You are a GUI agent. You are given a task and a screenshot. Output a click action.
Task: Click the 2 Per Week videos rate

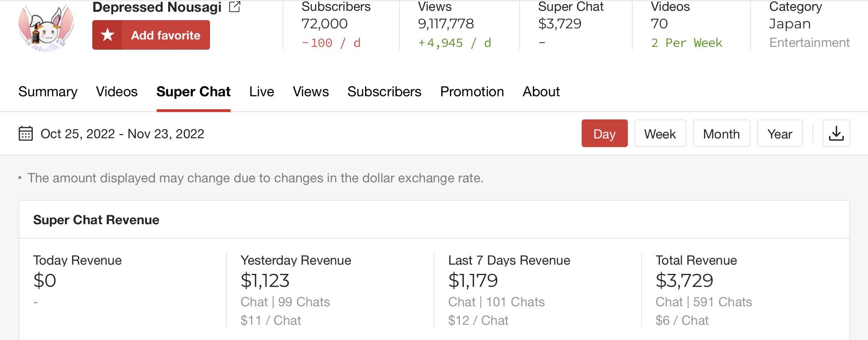coord(686,43)
